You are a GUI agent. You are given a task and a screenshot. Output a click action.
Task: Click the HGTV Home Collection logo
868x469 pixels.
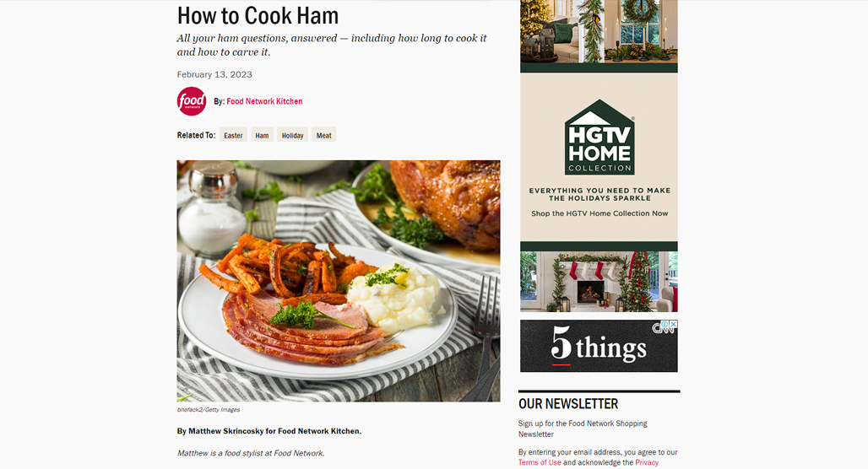[599, 137]
